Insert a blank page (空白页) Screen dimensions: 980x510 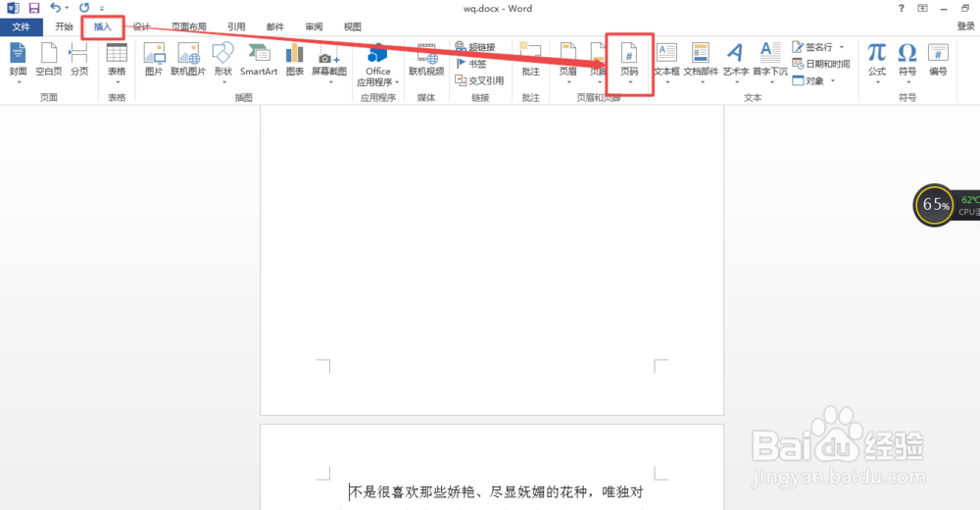pyautogui.click(x=49, y=61)
